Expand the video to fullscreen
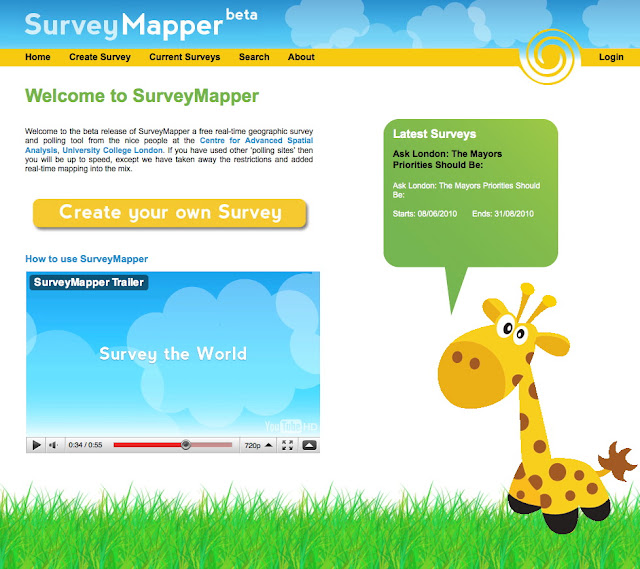This screenshot has height=569, width=640. [288, 445]
